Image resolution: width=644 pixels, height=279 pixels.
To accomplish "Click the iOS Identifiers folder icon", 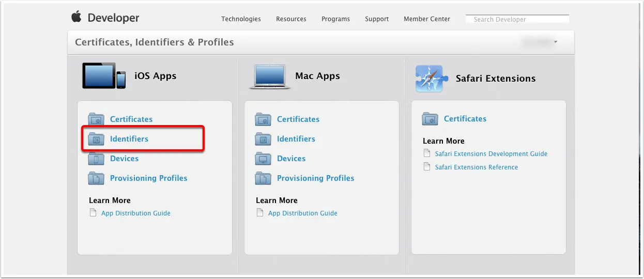I will (96, 139).
